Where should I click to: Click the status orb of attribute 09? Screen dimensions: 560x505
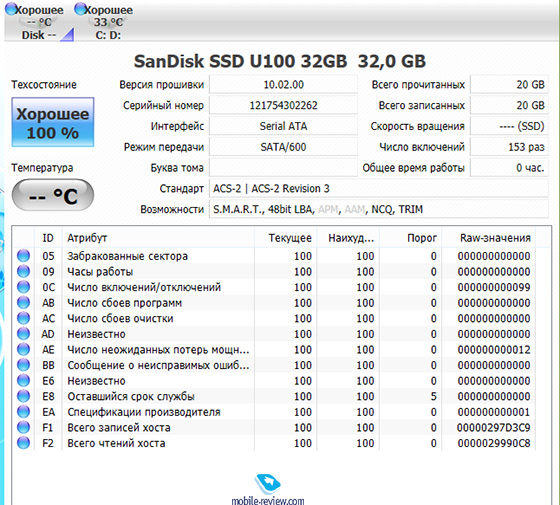(24, 271)
